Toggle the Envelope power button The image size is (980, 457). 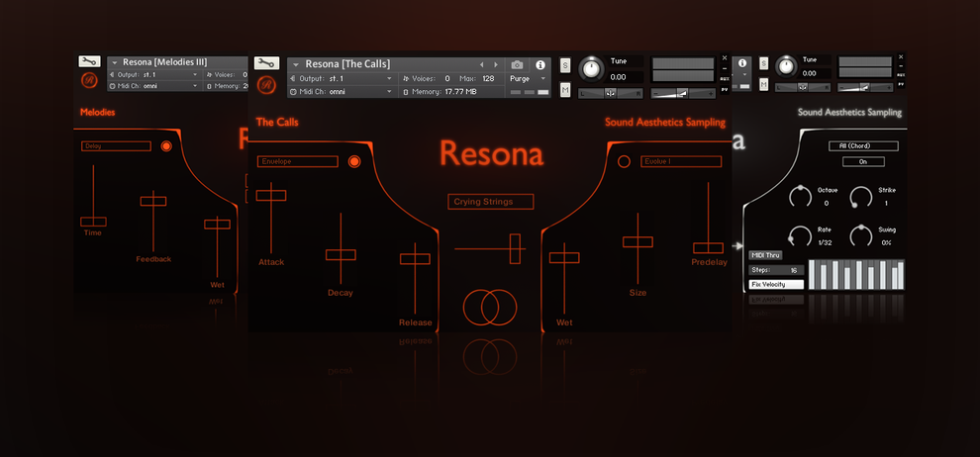pyautogui.click(x=353, y=161)
